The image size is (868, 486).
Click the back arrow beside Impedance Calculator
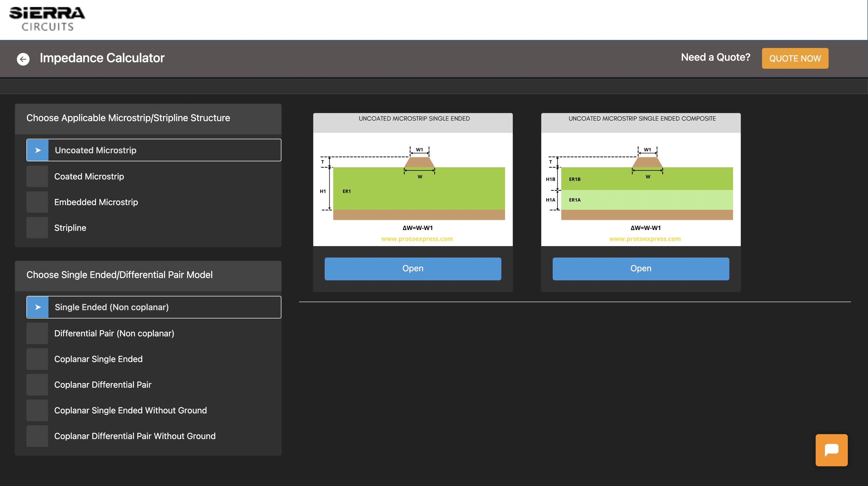coord(23,59)
